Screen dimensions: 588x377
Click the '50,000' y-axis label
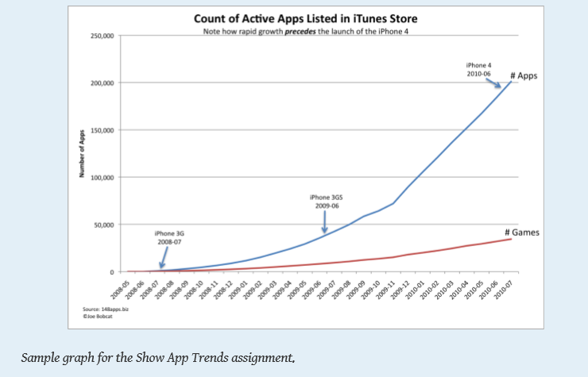click(103, 225)
